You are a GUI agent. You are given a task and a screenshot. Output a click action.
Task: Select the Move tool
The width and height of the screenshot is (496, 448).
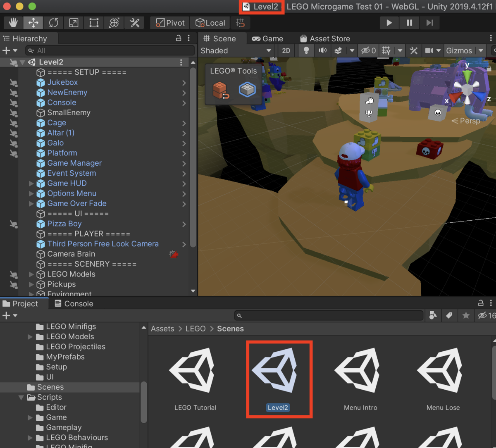tap(33, 23)
